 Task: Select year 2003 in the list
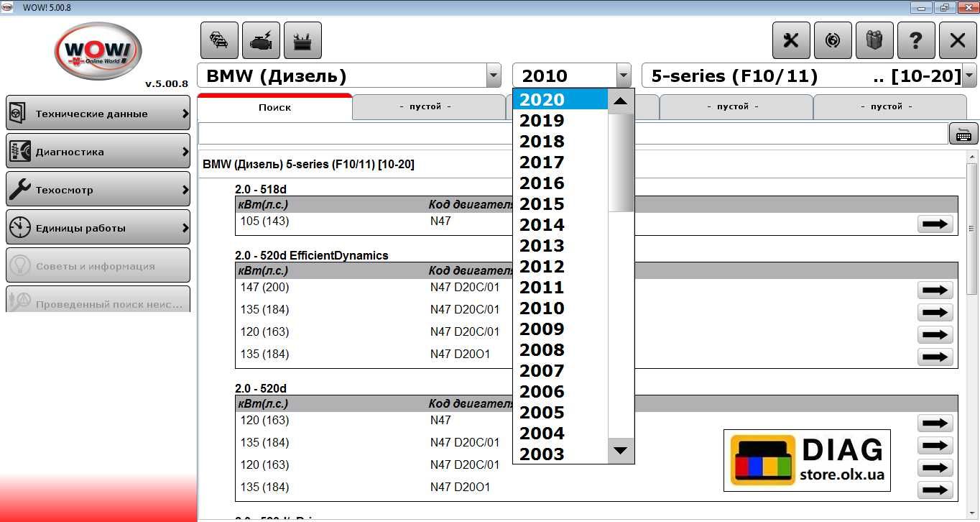pyautogui.click(x=560, y=454)
